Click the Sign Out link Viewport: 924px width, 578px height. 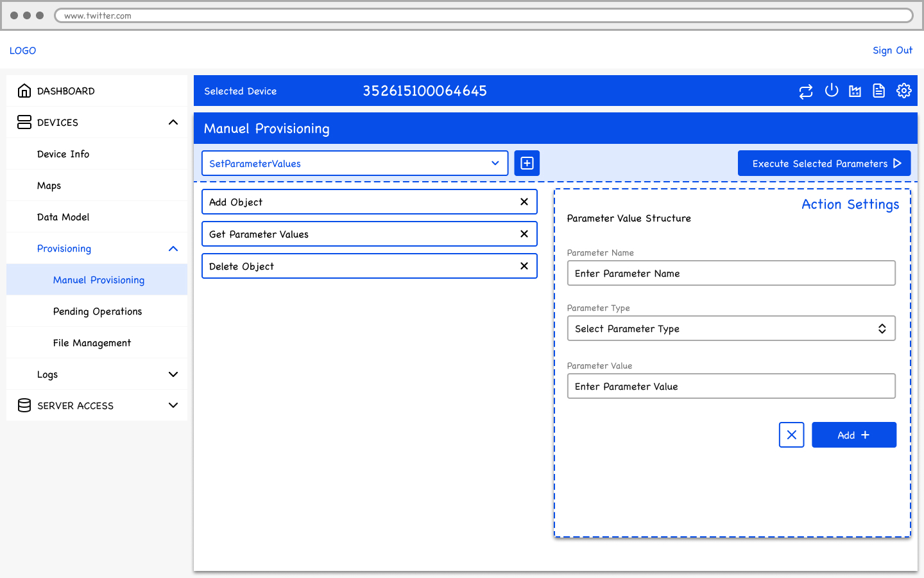coord(893,50)
